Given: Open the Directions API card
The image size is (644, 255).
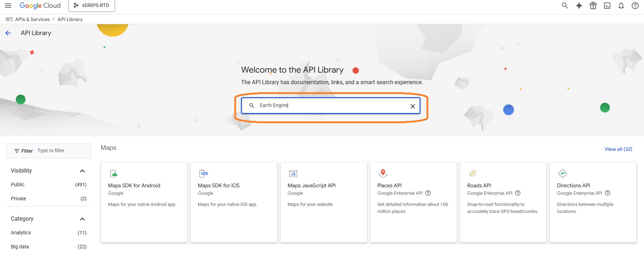Looking at the screenshot, I should coord(593,202).
